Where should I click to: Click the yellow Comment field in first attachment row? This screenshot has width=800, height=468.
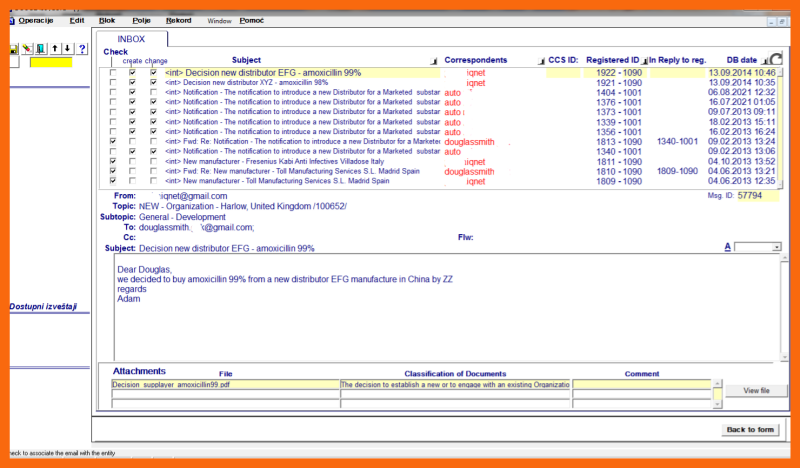pyautogui.click(x=641, y=384)
